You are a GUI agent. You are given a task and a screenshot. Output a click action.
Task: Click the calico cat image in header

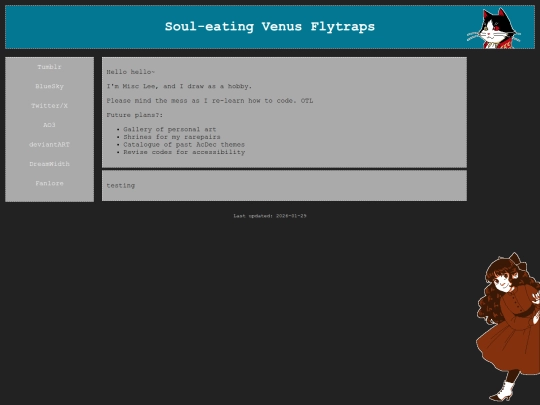tap(494, 28)
